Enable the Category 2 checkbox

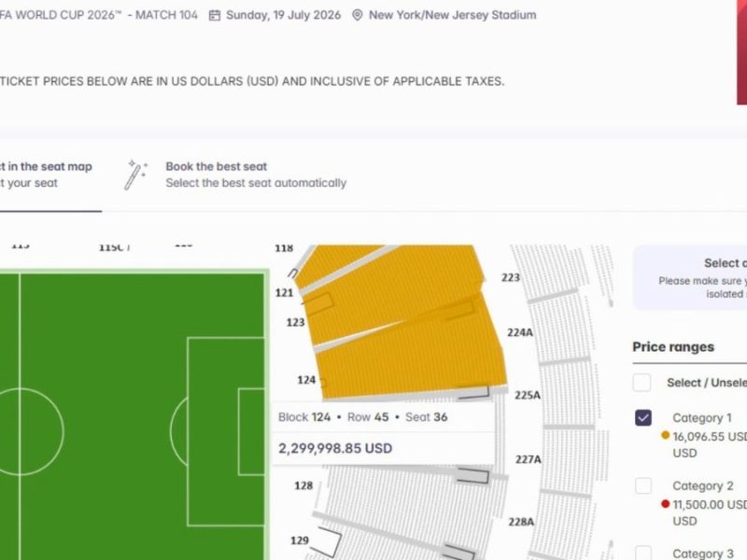pos(641,486)
